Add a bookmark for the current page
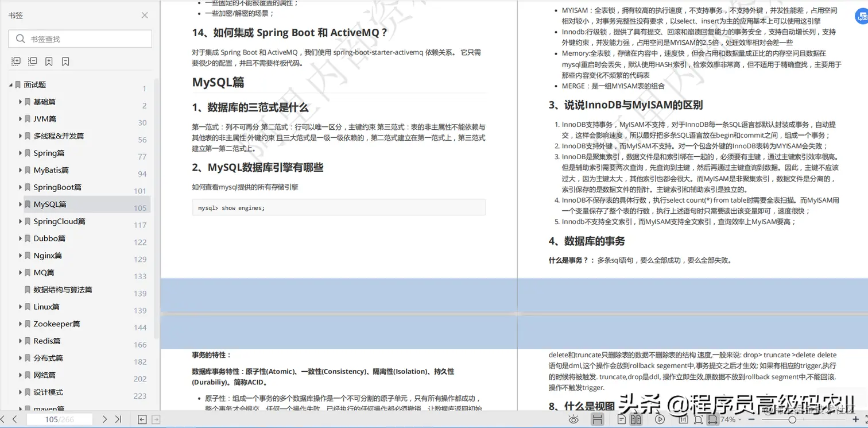868x428 pixels. click(x=50, y=61)
